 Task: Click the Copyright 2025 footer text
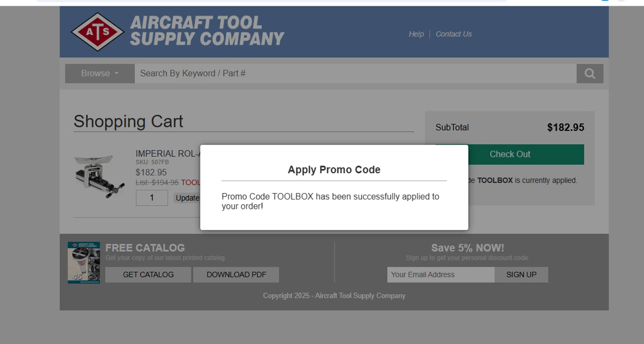pyautogui.click(x=334, y=296)
